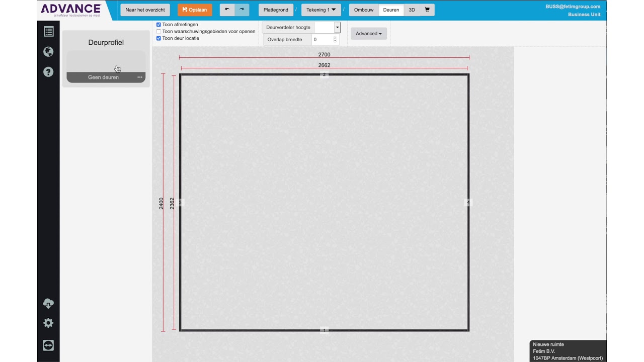Click the Nieuwe ruimte info text
Screen dimensions: 644x362
click(548, 344)
